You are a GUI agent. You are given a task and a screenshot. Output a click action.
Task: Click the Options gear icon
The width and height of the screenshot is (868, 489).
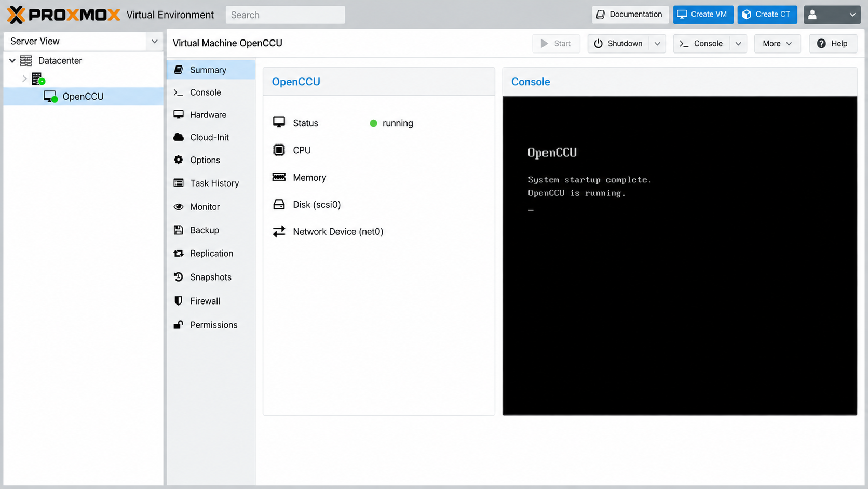click(179, 160)
